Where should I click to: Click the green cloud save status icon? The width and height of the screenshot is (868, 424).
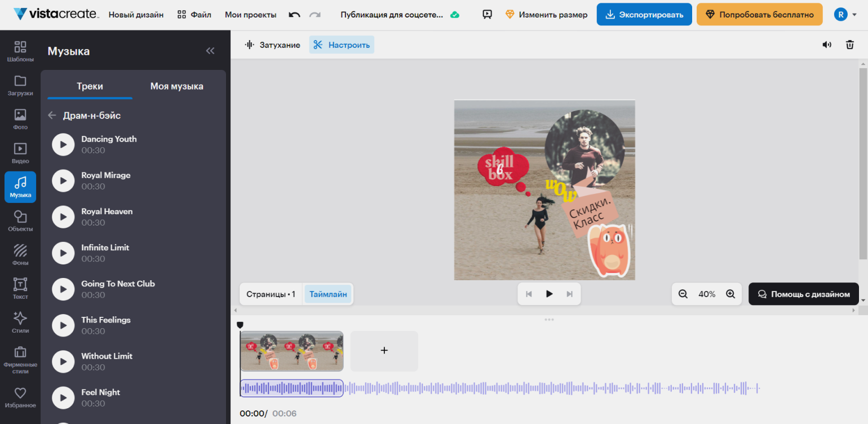coord(455,15)
